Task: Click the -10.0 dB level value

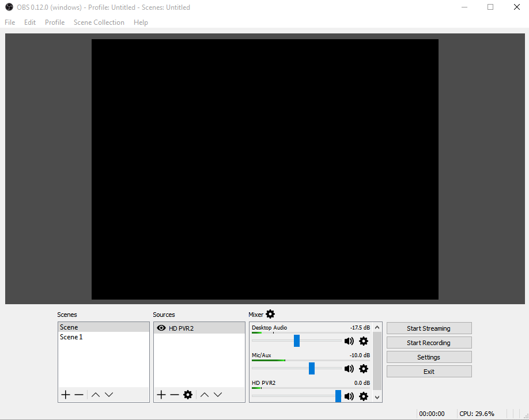Action: coord(360,355)
